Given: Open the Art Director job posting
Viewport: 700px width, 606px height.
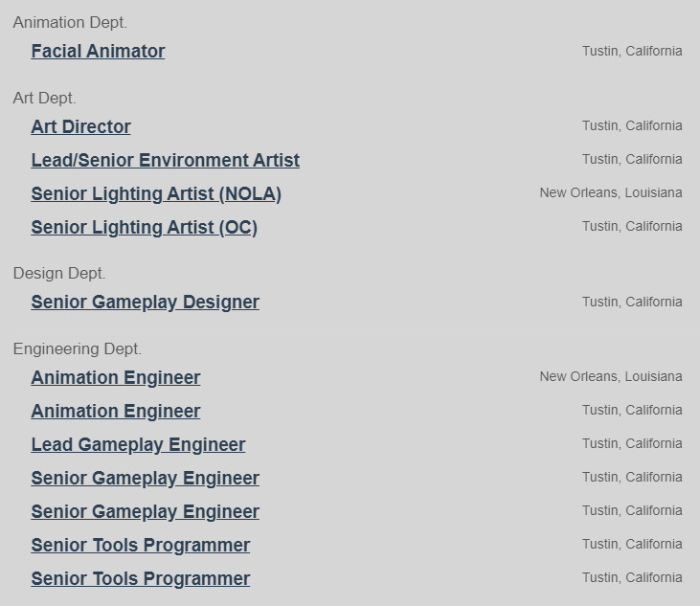Looking at the screenshot, I should (x=80, y=126).
